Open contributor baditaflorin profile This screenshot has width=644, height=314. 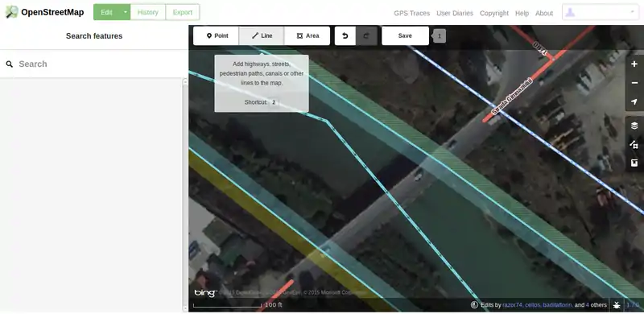(x=557, y=305)
